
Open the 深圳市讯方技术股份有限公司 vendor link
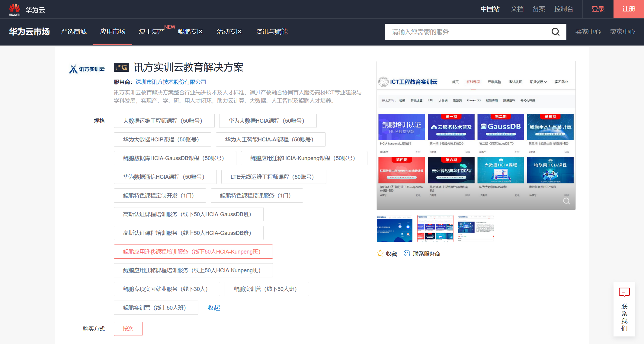[x=171, y=82]
